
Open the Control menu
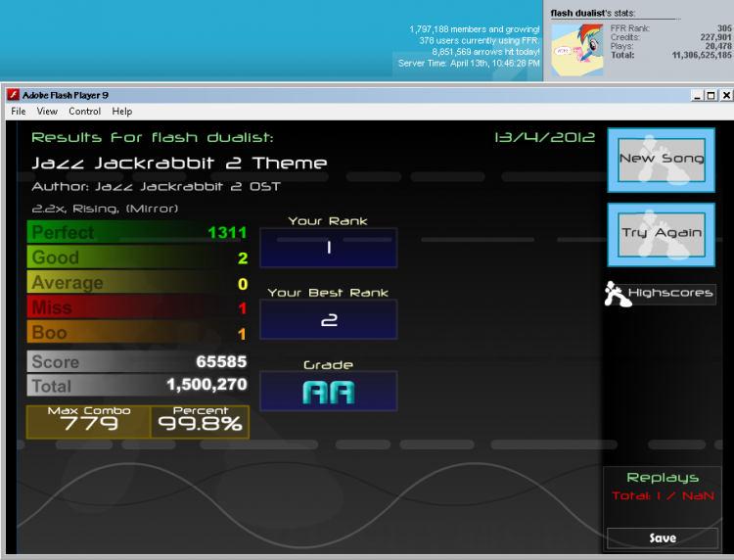pos(85,112)
